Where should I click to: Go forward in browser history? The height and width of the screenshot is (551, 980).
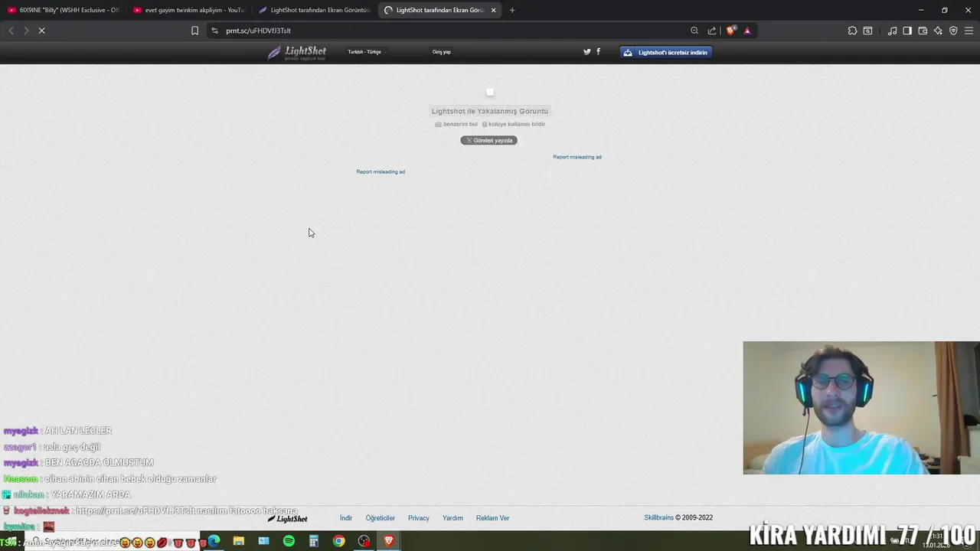[x=25, y=31]
